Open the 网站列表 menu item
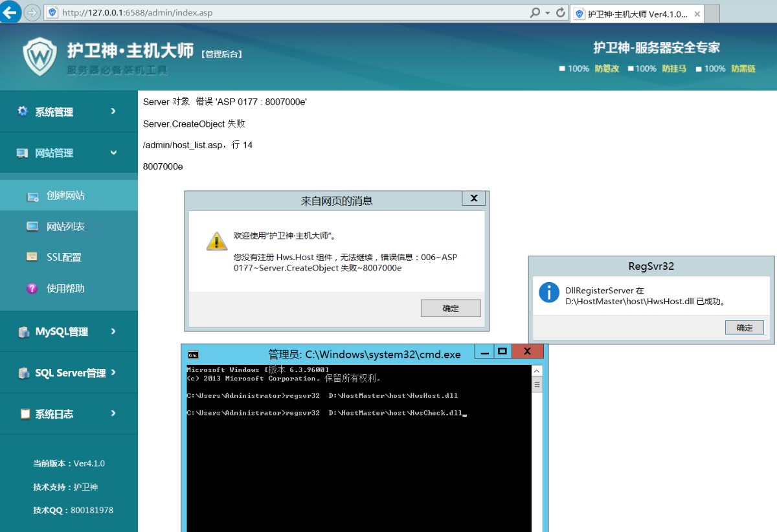This screenshot has height=532, width=777. point(65,227)
